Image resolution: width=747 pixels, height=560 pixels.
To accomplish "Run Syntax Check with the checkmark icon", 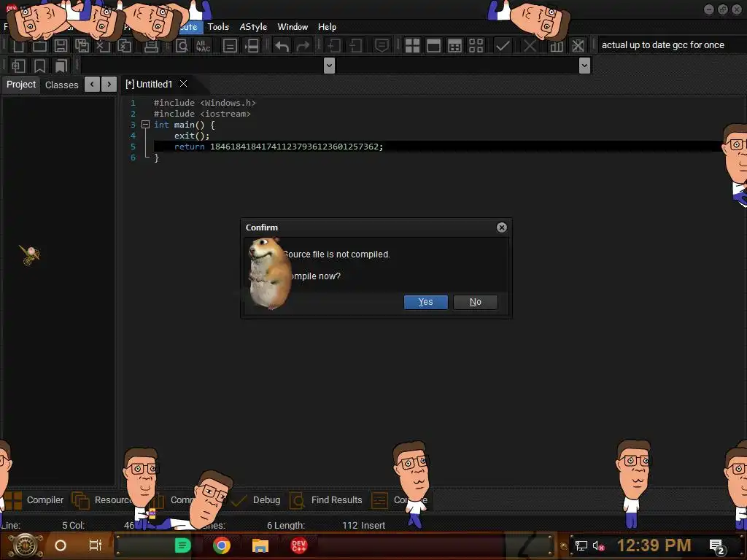I will coord(503,46).
